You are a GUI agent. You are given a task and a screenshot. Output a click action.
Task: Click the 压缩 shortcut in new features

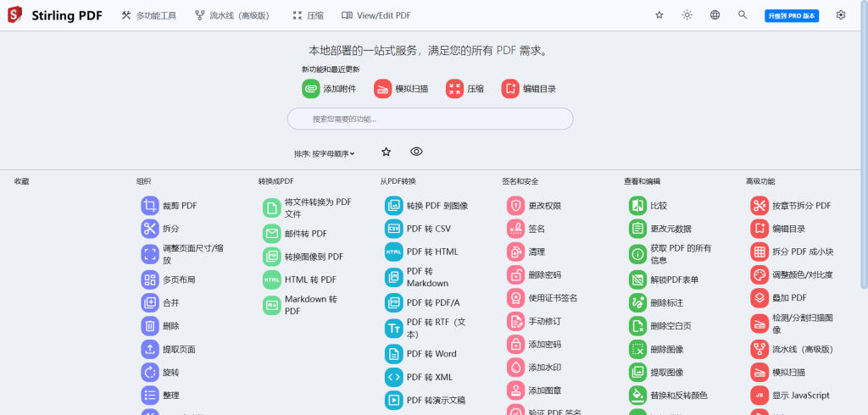click(465, 89)
